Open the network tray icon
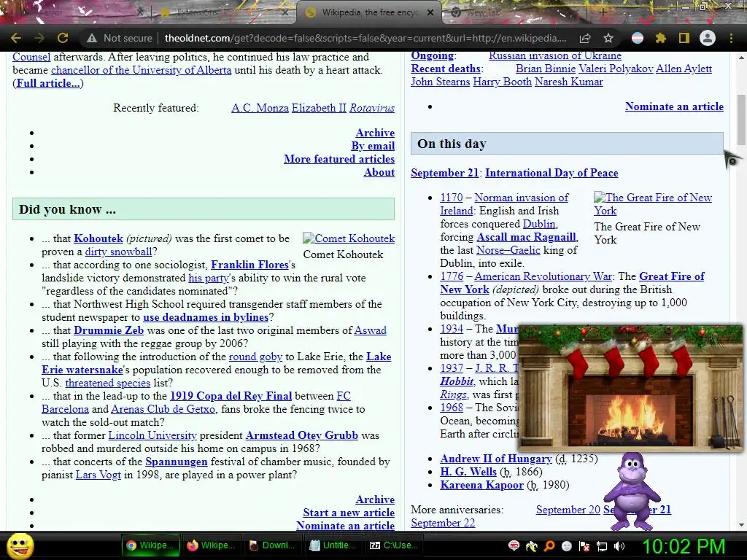Viewport: 747px width, 560px height. pos(602,546)
